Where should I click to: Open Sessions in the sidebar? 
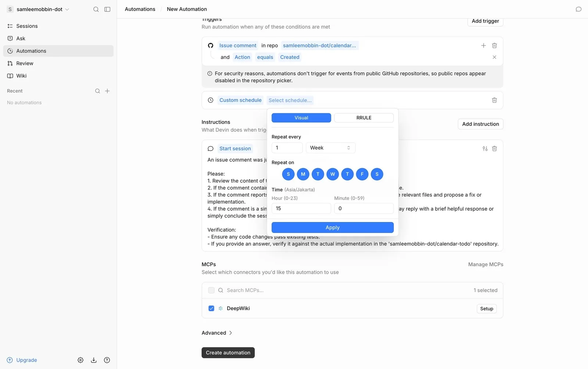click(58, 26)
